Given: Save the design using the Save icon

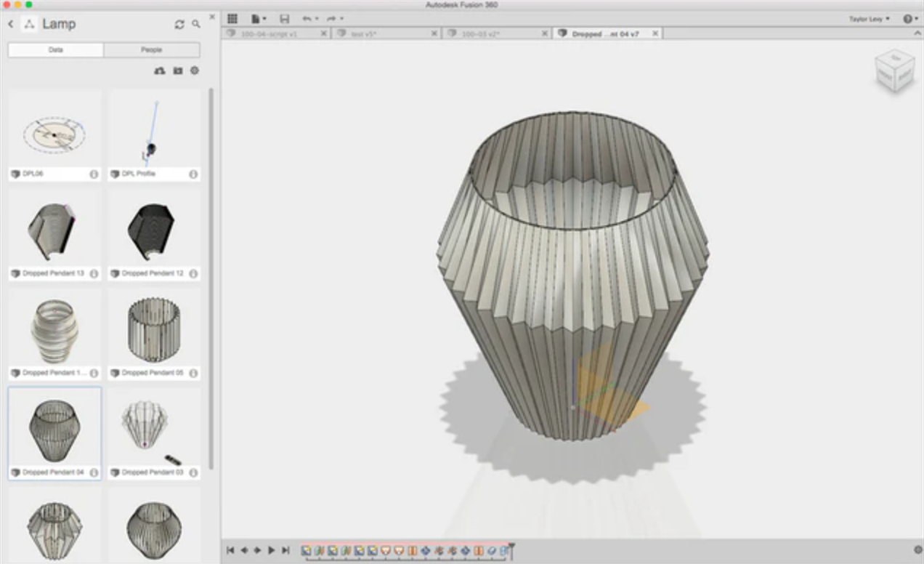Looking at the screenshot, I should point(285,19).
